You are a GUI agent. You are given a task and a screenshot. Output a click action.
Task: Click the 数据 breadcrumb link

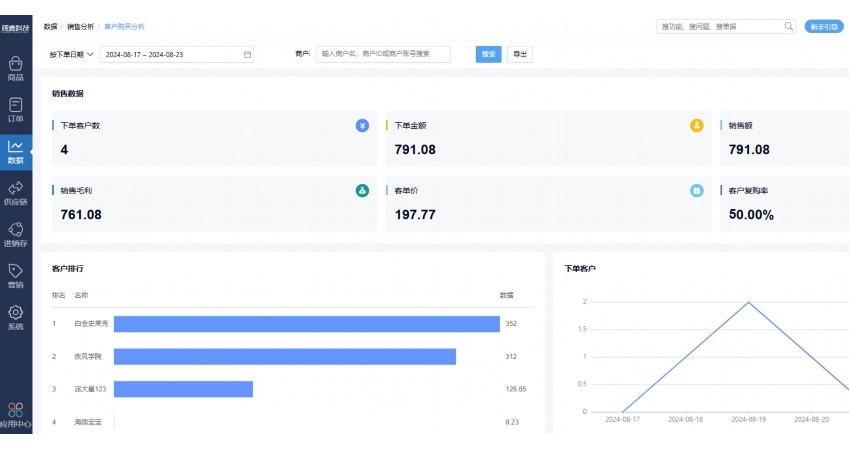click(x=50, y=27)
